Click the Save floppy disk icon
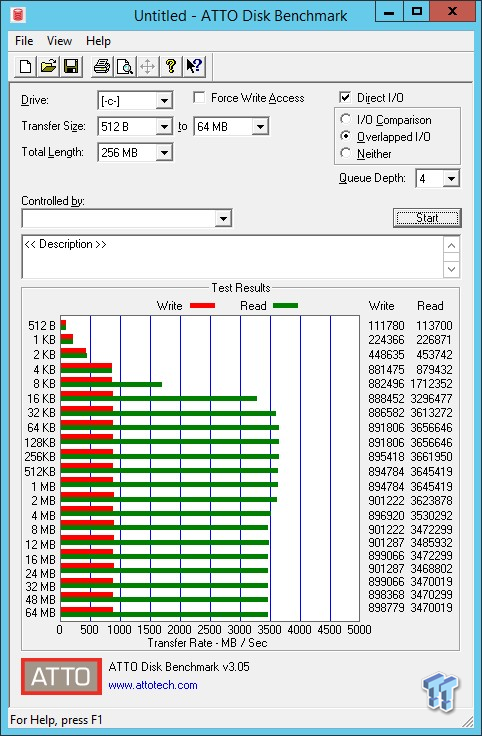This screenshot has width=482, height=736. coord(71,66)
